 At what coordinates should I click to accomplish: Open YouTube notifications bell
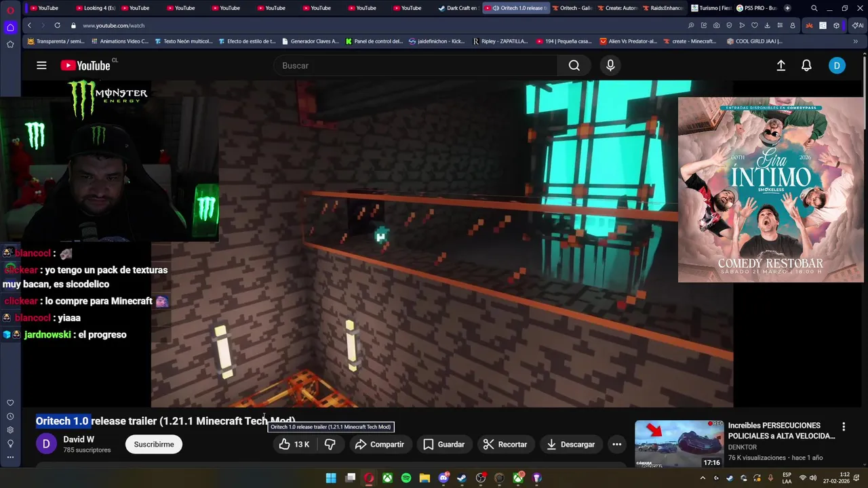[806, 66]
